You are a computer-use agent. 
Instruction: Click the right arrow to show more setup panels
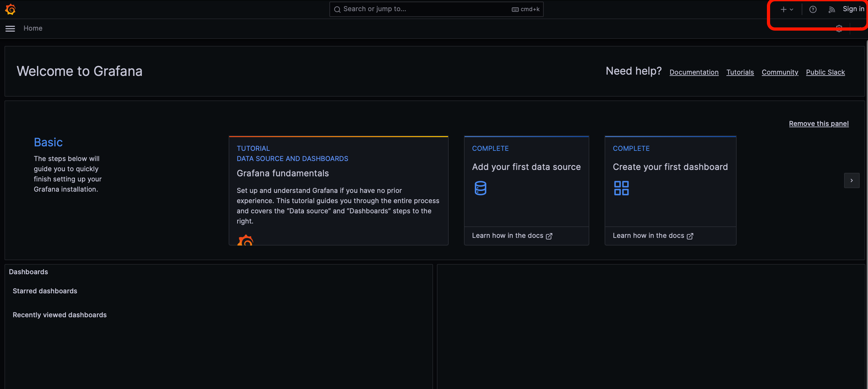coord(852,180)
